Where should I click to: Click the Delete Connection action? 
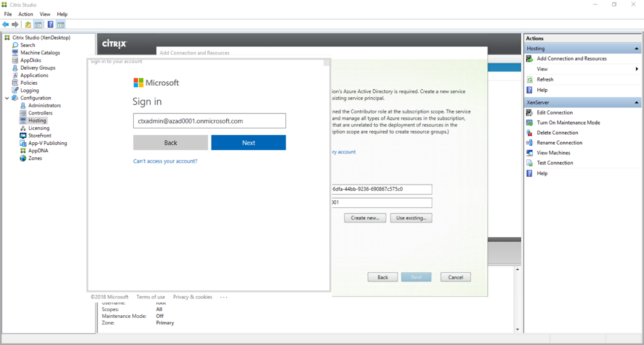(x=557, y=133)
